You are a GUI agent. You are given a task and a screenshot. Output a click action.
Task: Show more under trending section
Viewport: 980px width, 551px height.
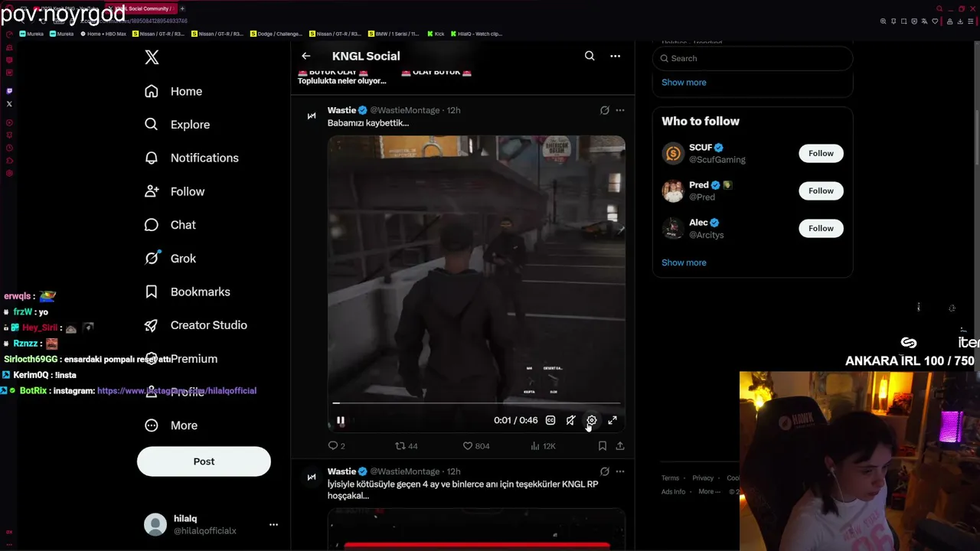click(684, 82)
